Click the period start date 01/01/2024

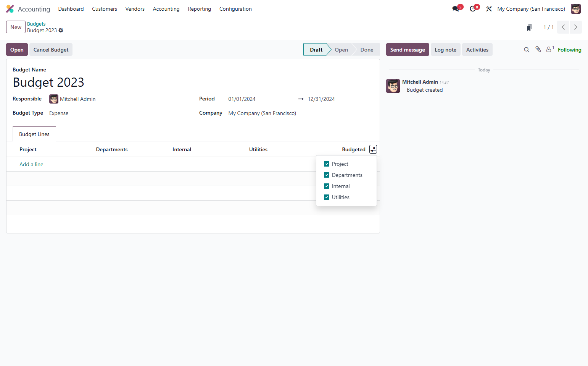pyautogui.click(x=242, y=99)
